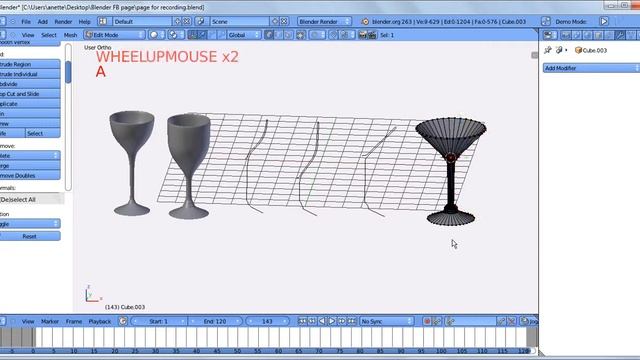640x360 pixels.
Task: Open the Edit Mode selector
Action: pyautogui.click(x=115, y=35)
